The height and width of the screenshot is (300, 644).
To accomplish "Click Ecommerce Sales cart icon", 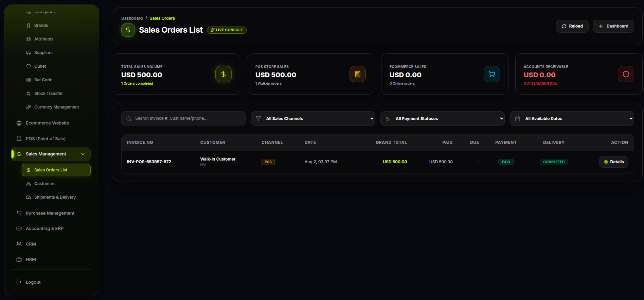I will point(492,74).
